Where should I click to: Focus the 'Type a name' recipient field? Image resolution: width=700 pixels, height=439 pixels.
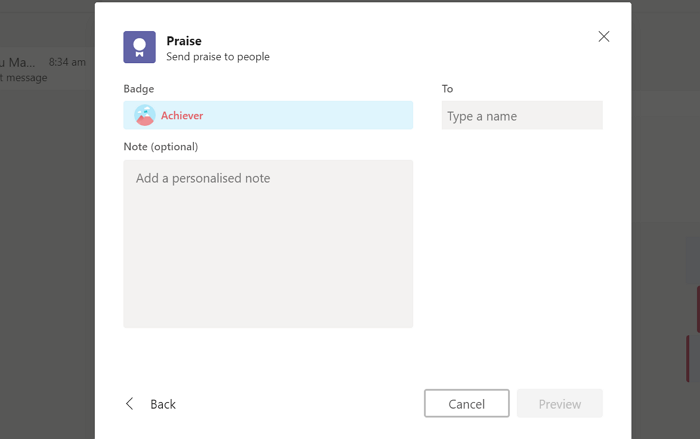522,116
